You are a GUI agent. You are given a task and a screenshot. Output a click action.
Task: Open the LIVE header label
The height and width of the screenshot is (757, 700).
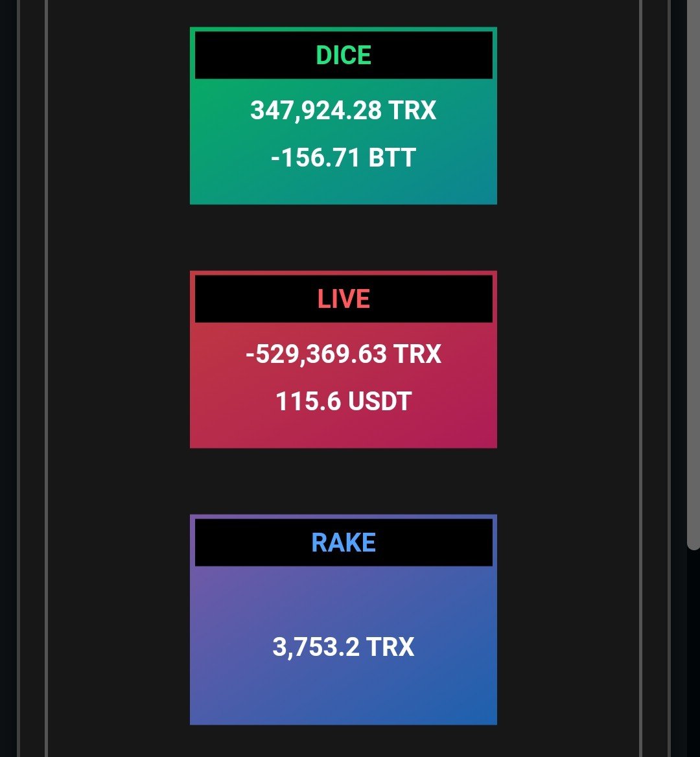tap(344, 299)
